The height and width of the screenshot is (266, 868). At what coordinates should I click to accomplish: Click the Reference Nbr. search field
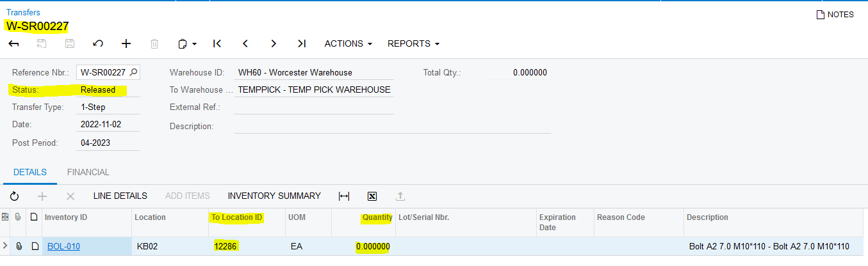point(103,72)
